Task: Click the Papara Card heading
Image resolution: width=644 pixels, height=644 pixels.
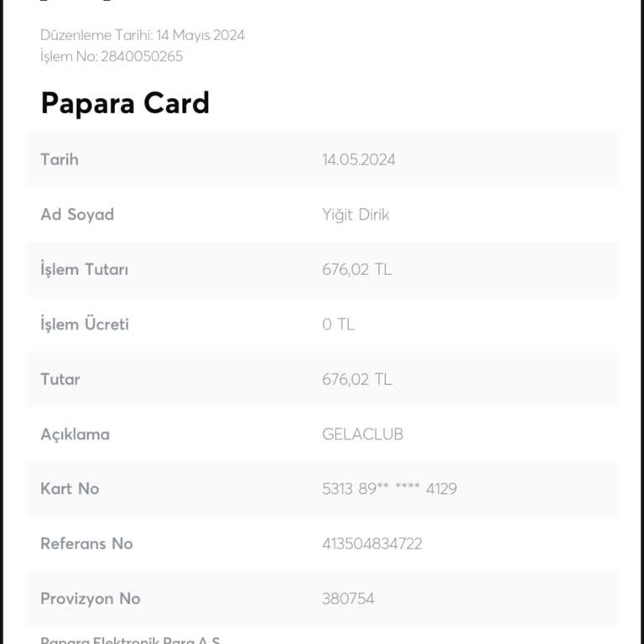Action: point(125,103)
